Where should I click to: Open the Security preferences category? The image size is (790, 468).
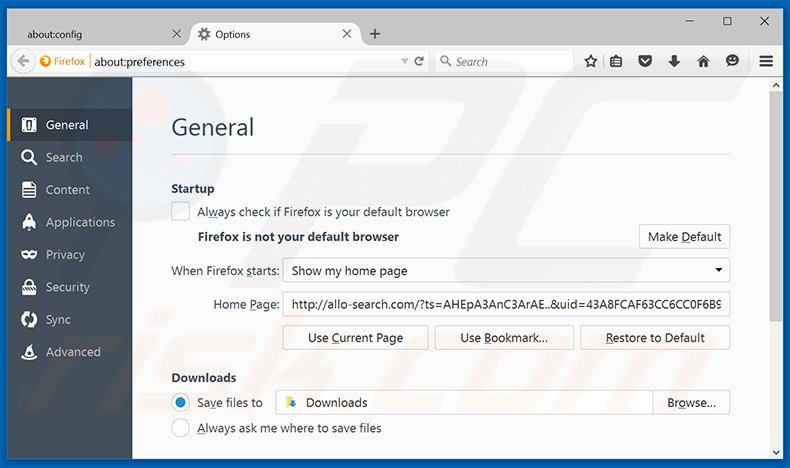(x=70, y=287)
